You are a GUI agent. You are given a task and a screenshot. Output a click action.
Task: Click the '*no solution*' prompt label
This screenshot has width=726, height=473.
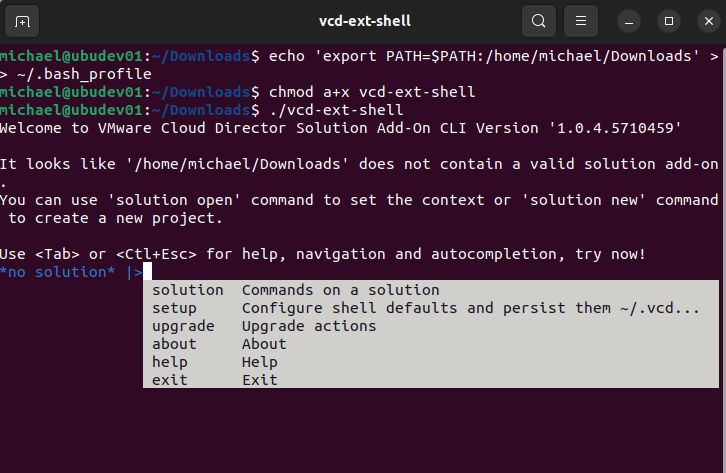pyautogui.click(x=60, y=272)
